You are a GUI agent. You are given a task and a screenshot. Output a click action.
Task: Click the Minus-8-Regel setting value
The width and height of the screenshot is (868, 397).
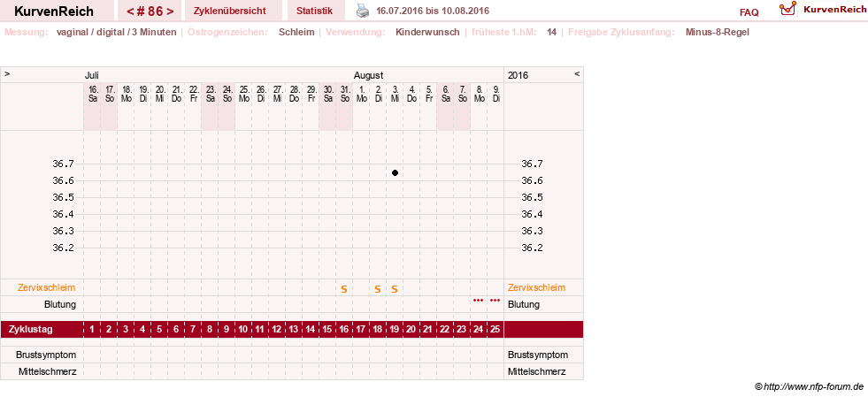[x=718, y=32]
